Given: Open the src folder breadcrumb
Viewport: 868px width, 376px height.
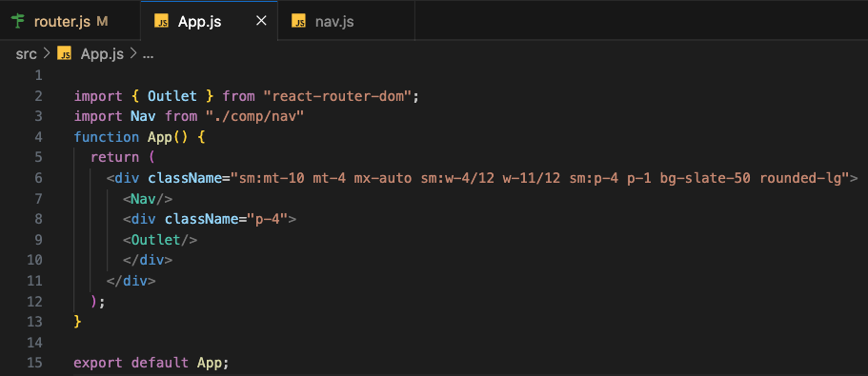Looking at the screenshot, I should pyautogui.click(x=26, y=53).
